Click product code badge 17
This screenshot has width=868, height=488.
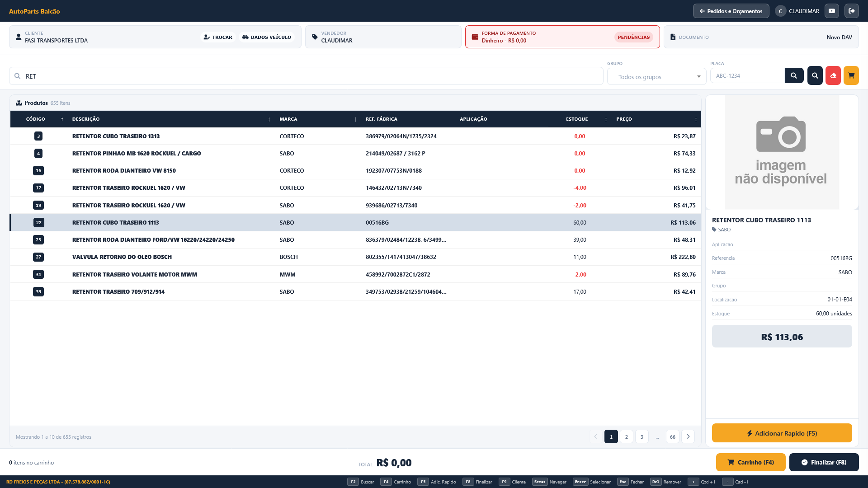click(x=38, y=188)
